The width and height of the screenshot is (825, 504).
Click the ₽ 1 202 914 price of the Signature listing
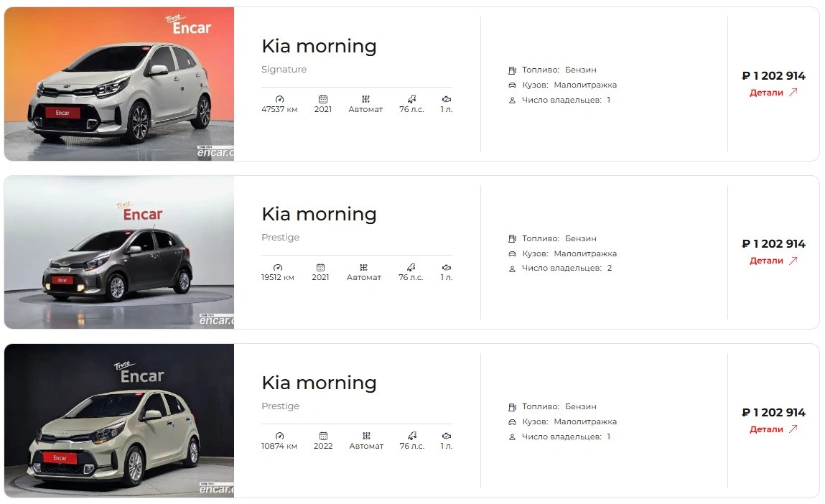773,75
